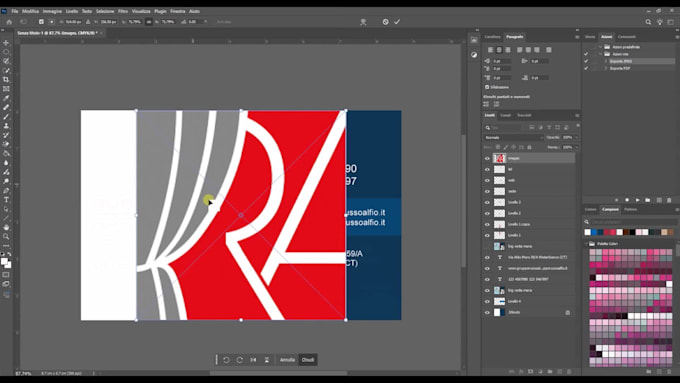Screen dimensions: 680x383
Task: Click the search magnifier in top right
Action: [x=648, y=22]
